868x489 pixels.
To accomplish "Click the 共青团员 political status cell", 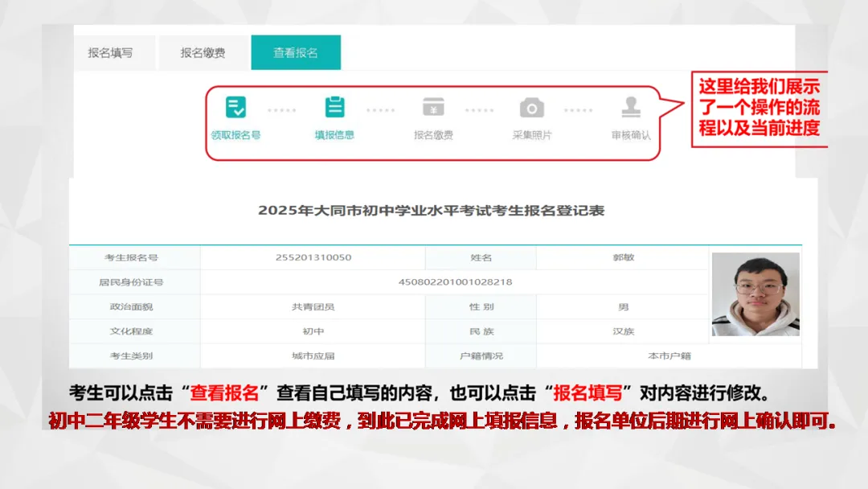I will (x=313, y=306).
